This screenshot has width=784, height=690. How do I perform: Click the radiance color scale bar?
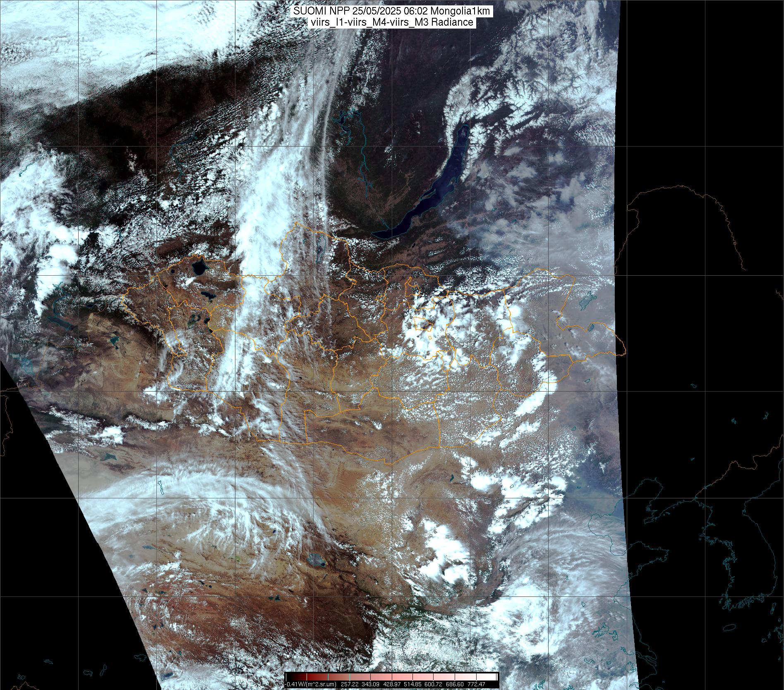pos(391,677)
